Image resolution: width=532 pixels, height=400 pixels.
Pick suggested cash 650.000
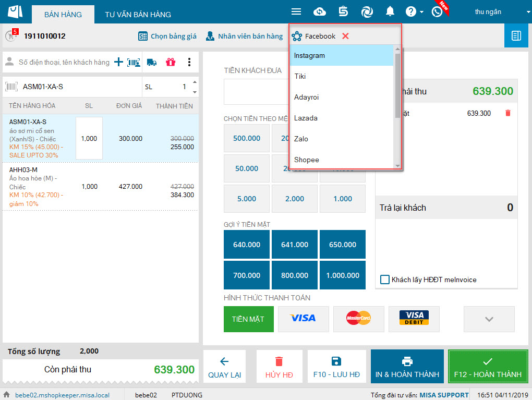(343, 244)
